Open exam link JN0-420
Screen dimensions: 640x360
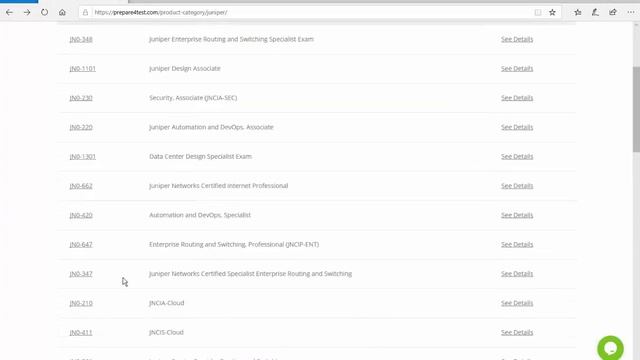pyautogui.click(x=81, y=215)
